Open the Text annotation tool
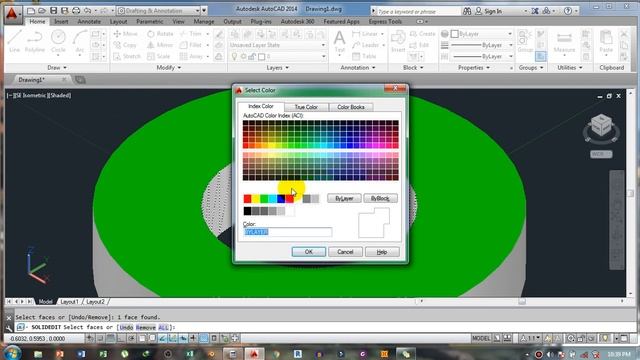The width and height of the screenshot is (640, 360). point(339,41)
